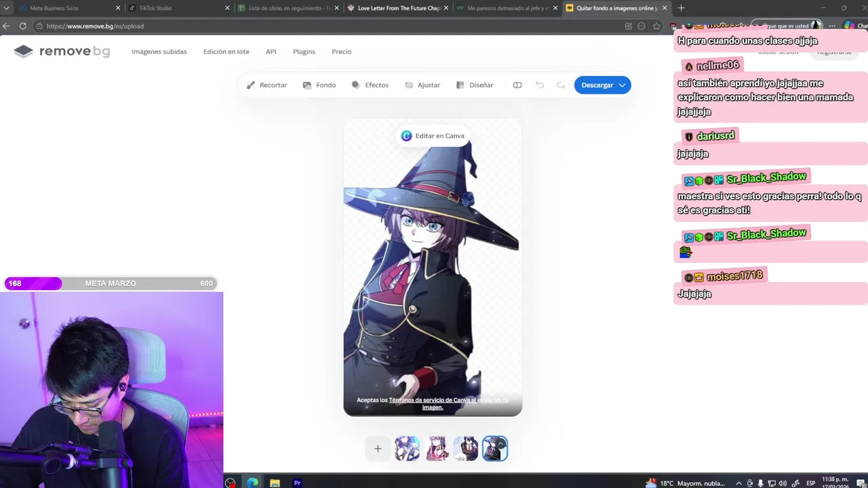Click the remove.bg logo
Screen dimensions: 868x488
pyautogui.click(x=62, y=52)
